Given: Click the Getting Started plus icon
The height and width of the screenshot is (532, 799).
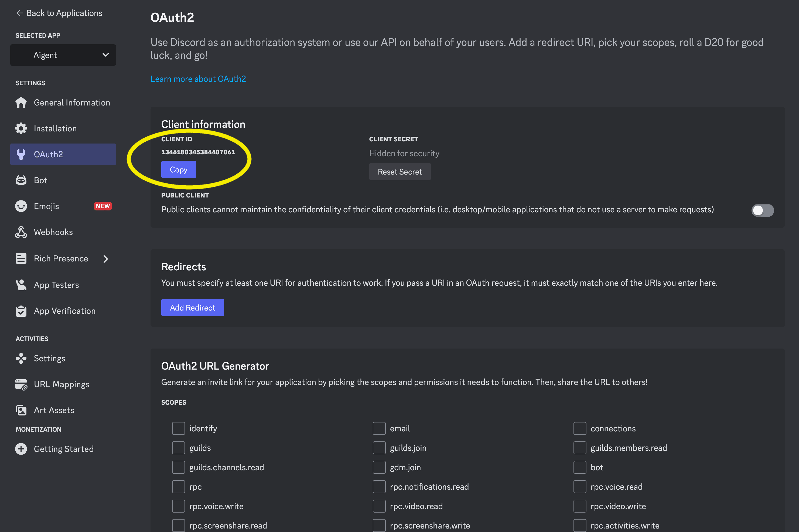Looking at the screenshot, I should 21,449.
